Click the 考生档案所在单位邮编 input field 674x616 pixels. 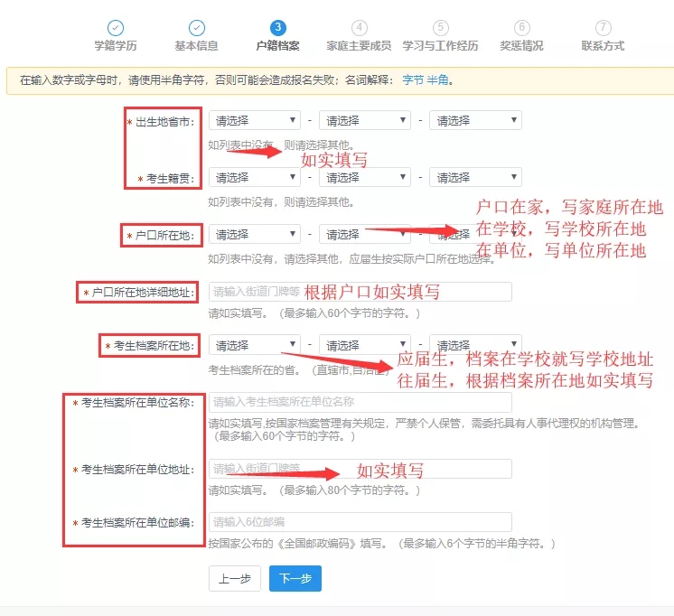point(360,522)
